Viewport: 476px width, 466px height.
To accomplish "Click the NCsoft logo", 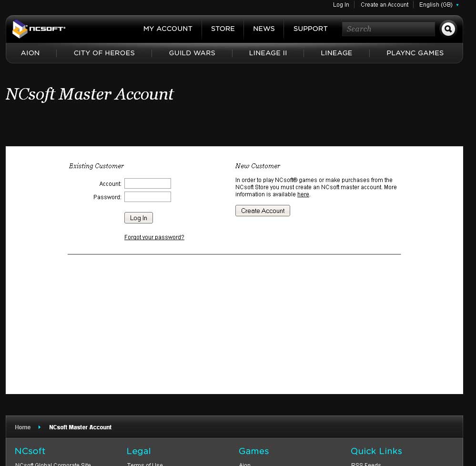I will coord(39,29).
